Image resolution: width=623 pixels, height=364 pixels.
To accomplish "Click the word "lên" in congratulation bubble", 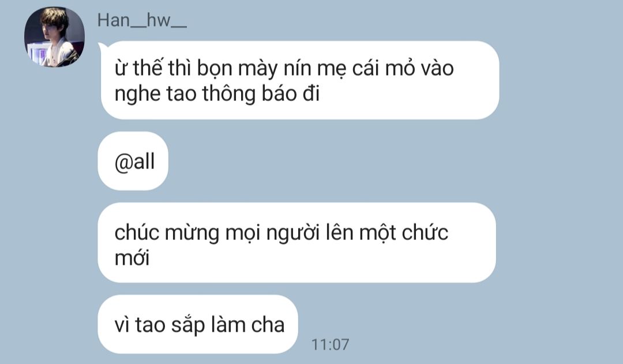I will pyautogui.click(x=339, y=232).
